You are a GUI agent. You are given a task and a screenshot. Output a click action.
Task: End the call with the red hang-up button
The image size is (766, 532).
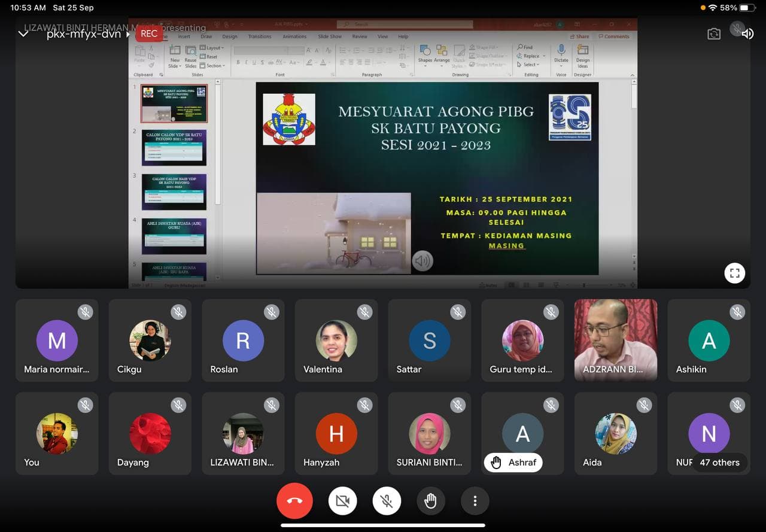coord(294,501)
